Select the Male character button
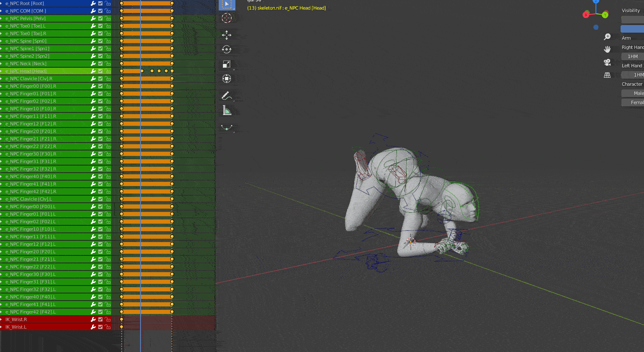The image size is (644, 352). tap(633, 93)
